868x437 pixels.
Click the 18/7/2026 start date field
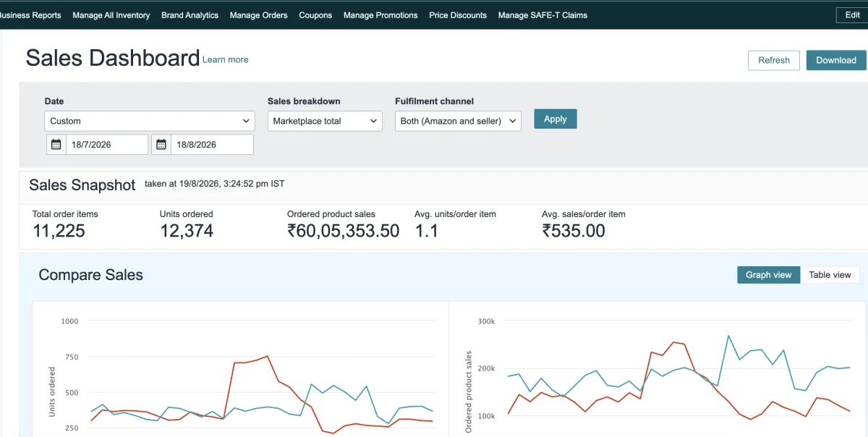(x=107, y=145)
